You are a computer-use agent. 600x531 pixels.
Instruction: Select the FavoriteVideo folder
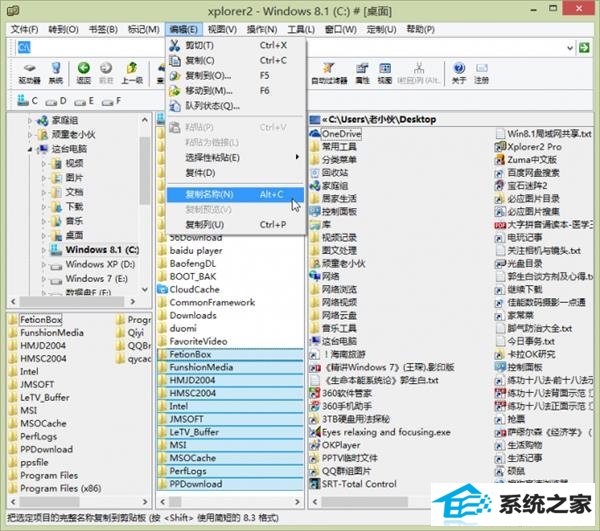pyautogui.click(x=198, y=341)
